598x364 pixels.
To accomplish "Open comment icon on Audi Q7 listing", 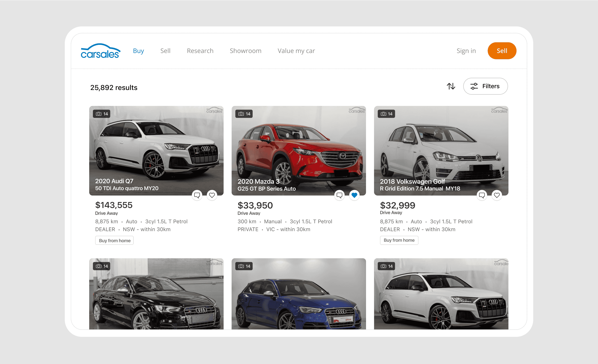I will 197,195.
